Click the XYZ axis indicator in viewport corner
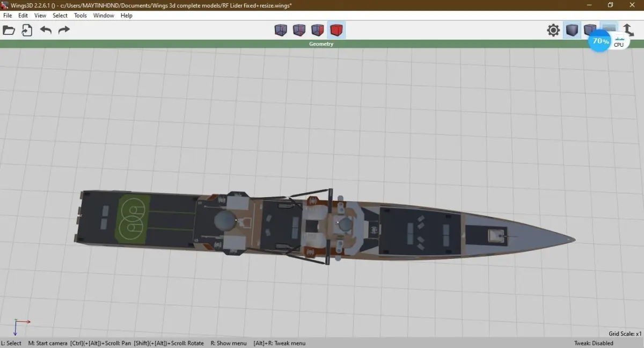This screenshot has height=348, width=644. click(21, 327)
